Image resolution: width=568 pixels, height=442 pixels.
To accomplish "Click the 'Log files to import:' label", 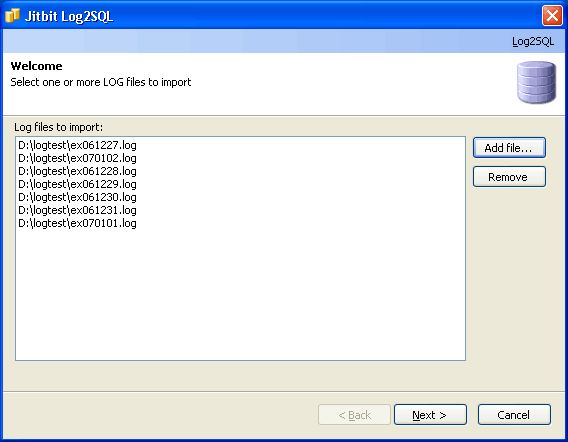I will 58,127.
